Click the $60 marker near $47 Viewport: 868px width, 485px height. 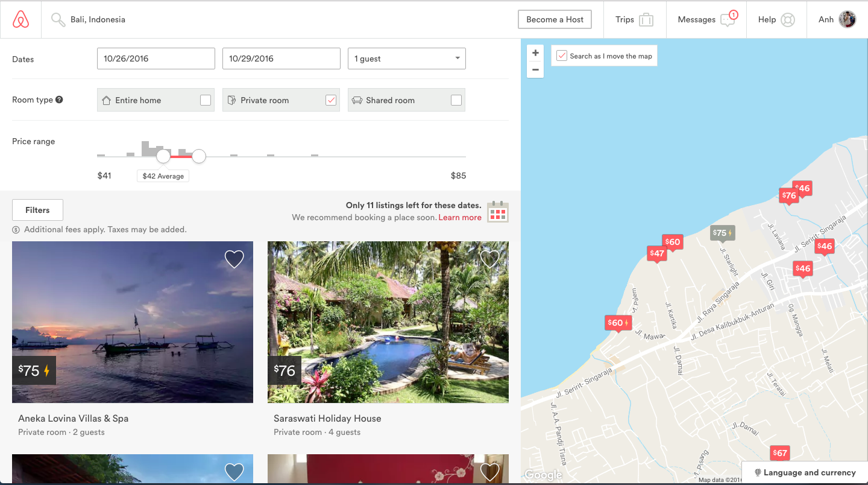[x=672, y=242]
